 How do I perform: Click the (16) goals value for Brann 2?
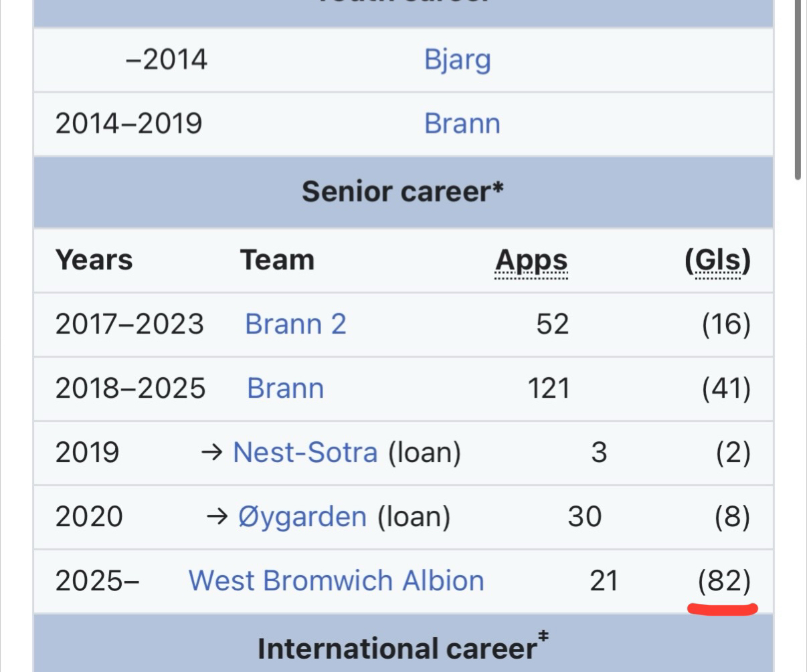pos(726,324)
